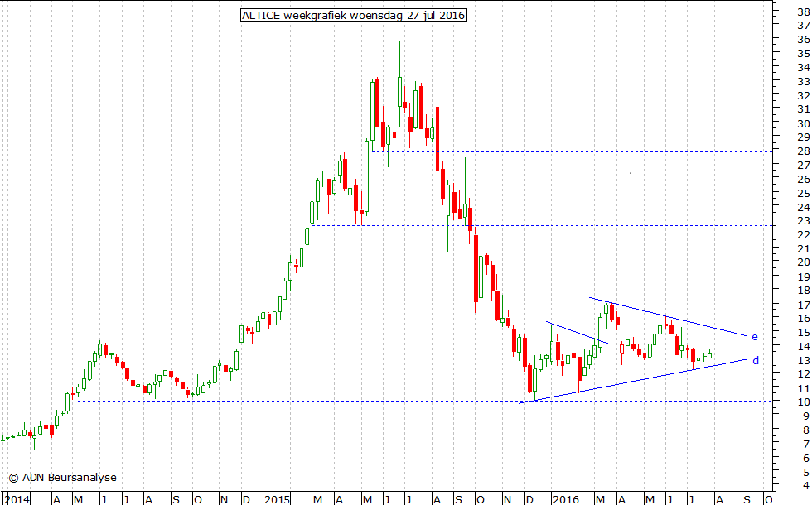This screenshot has width=812, height=505.
Task: Select the blue wave label 'e'
Action: click(x=755, y=337)
